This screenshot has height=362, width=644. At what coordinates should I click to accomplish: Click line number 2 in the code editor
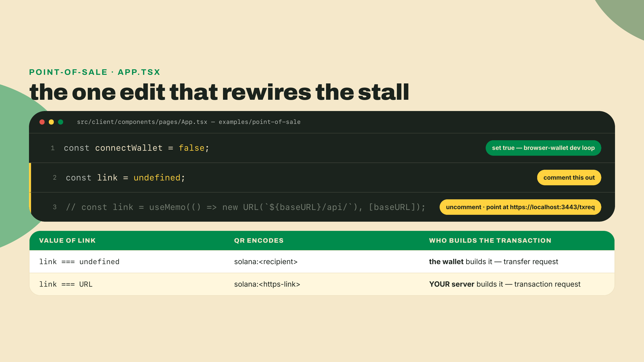pyautogui.click(x=55, y=178)
